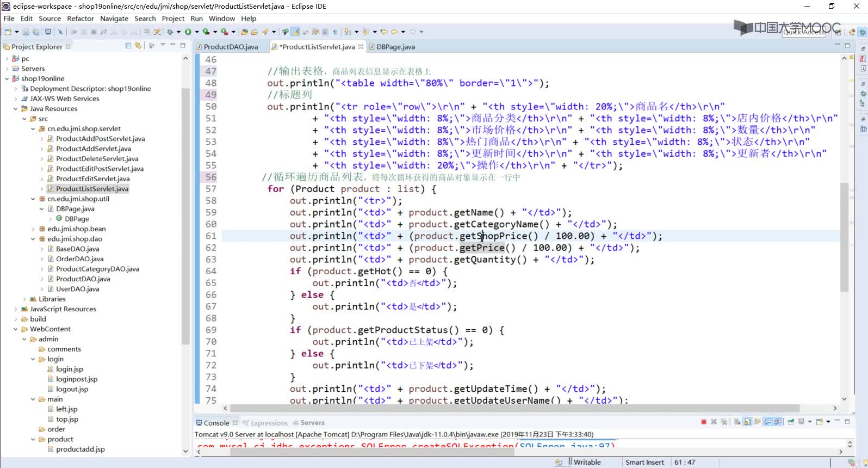Select productadd.jsp in the product folder
Viewport: 868px width, 468px height.
tap(80, 449)
